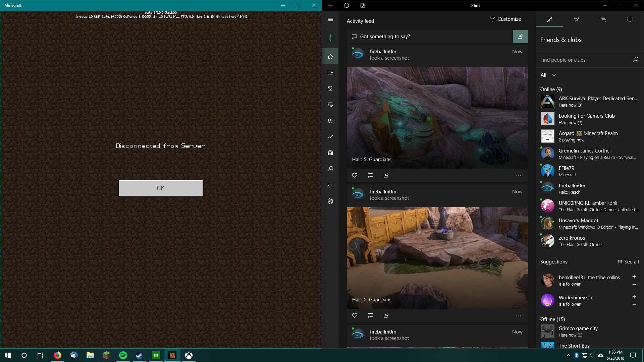The width and height of the screenshot is (644, 362).
Task: Switch to the Messages tab
Action: (603, 19)
